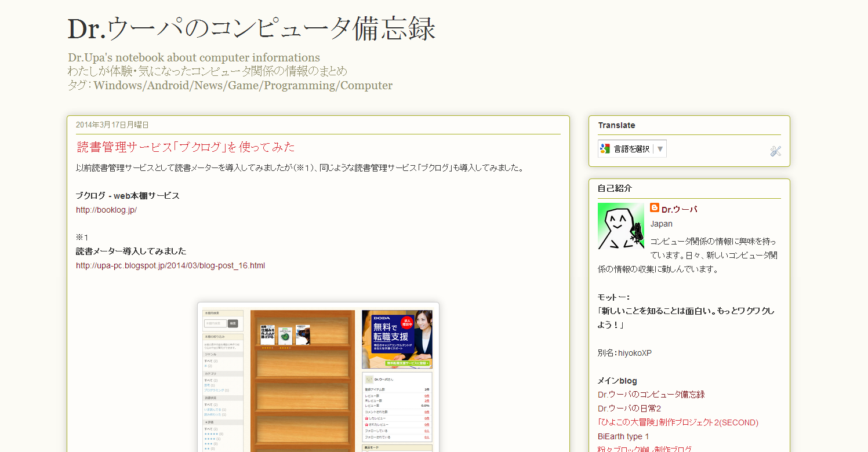
Task: Click the 別名: hiyokoXP text
Action: point(624,353)
